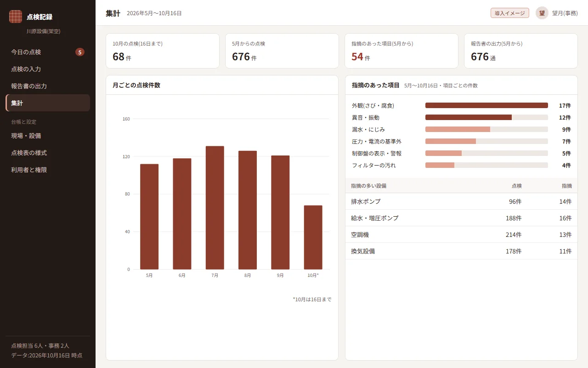
Task: Click the 8月 bar in the chart
Action: [x=248, y=210]
